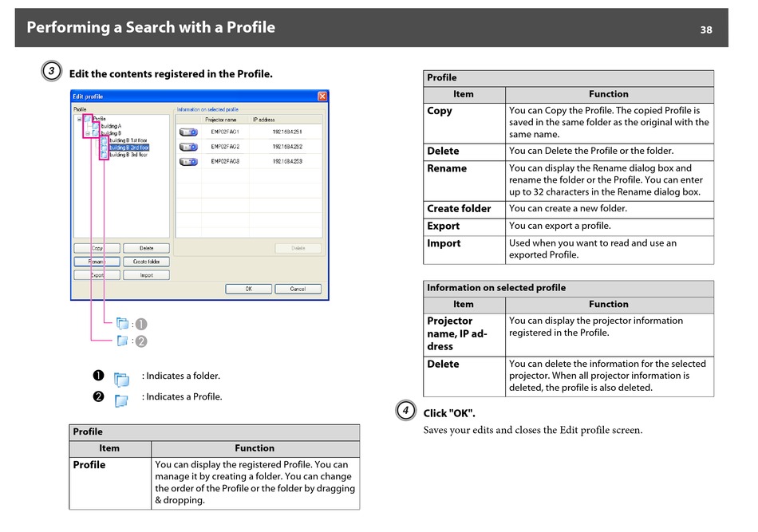Select projector name EMP02FAC1
Image resolution: width=758 pixels, height=532 pixels.
click(x=225, y=132)
